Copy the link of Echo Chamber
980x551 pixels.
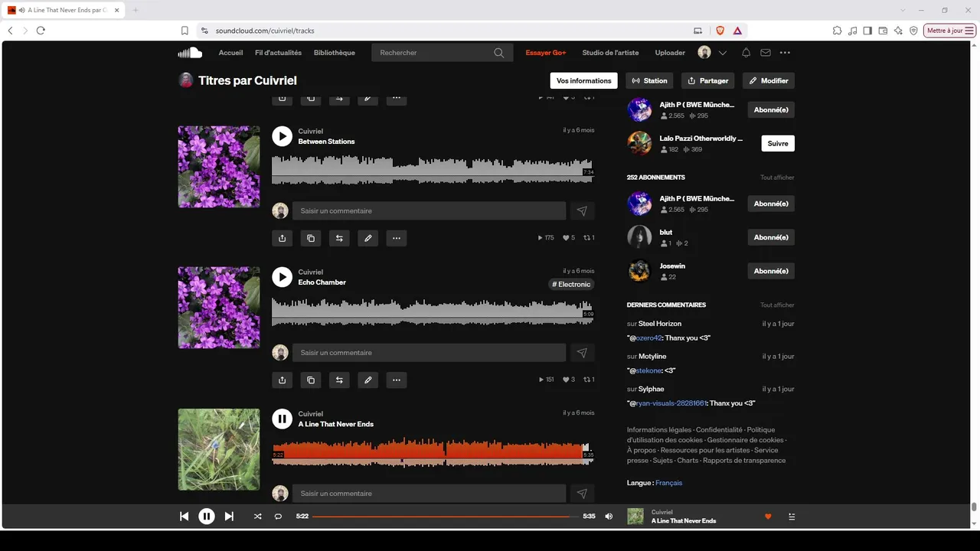(311, 380)
